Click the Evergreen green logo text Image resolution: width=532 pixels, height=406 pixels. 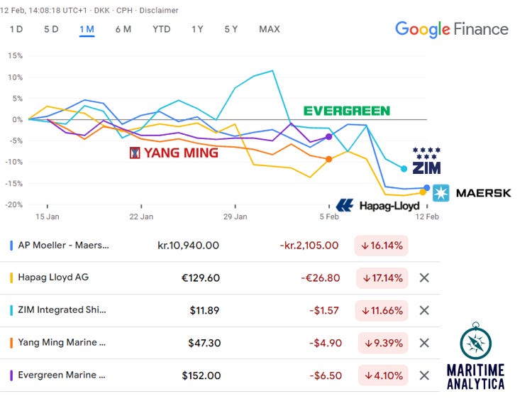pos(347,111)
